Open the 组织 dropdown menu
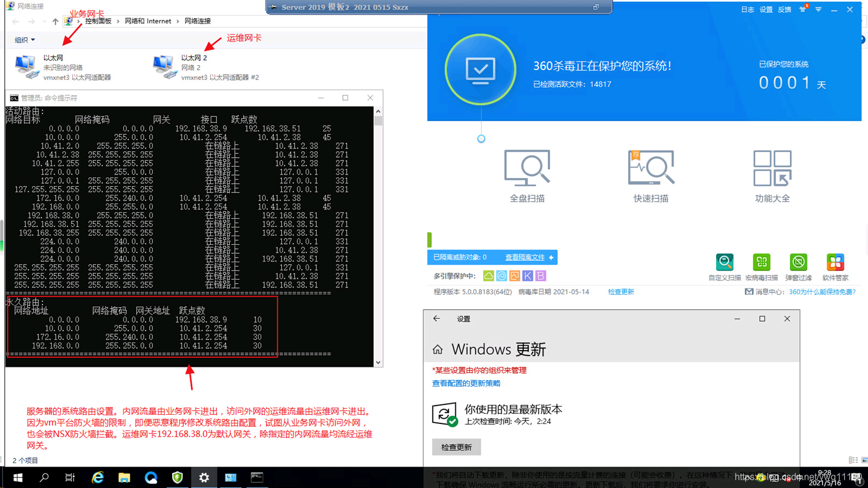The height and width of the screenshot is (488, 868). 25,40
